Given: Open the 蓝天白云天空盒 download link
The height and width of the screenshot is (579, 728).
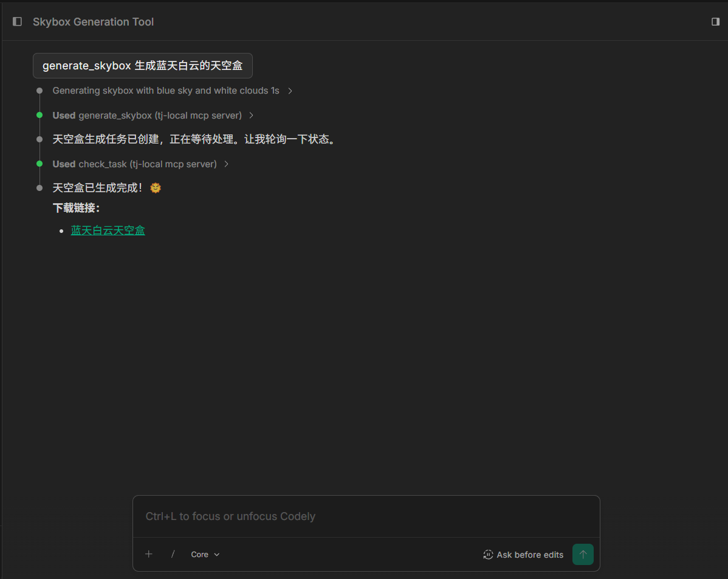Looking at the screenshot, I should coord(108,231).
